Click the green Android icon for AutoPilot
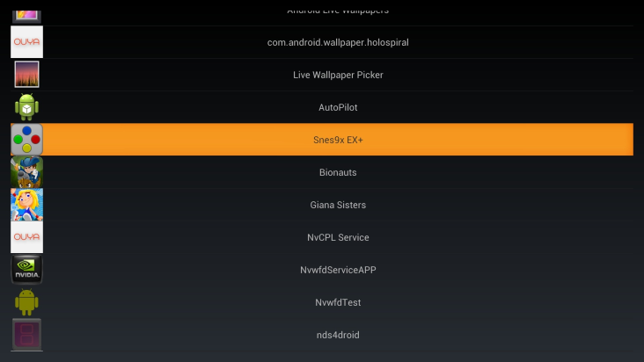644x362 pixels. 26,107
